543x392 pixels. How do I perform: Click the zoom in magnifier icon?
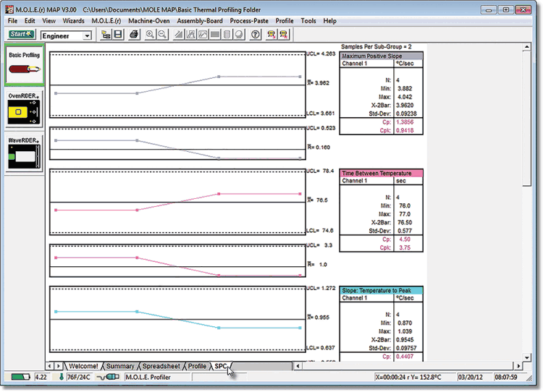(150, 35)
